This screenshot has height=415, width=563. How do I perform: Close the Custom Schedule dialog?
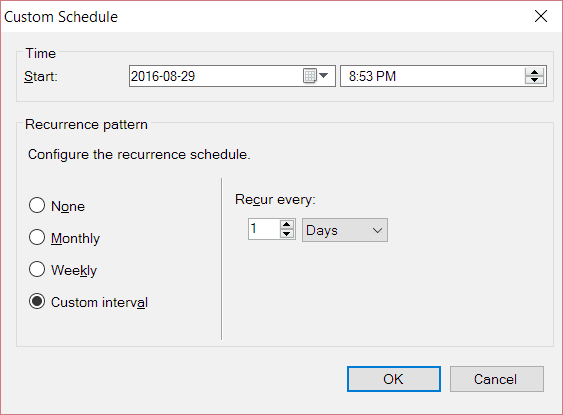tap(541, 16)
